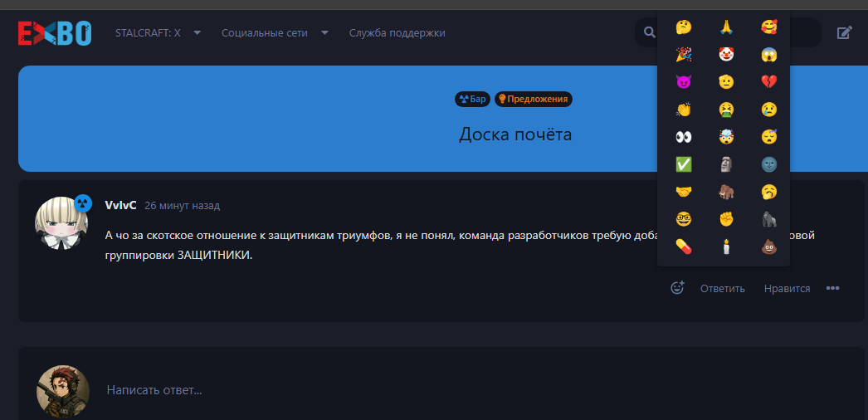Image resolution: width=868 pixels, height=420 pixels.
Task: Open the Предложения tag
Action: (x=533, y=99)
